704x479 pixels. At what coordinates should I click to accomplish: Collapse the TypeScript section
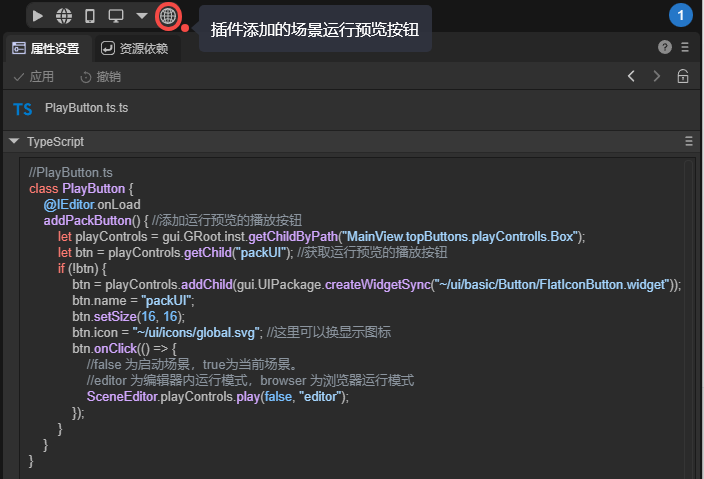pos(14,141)
